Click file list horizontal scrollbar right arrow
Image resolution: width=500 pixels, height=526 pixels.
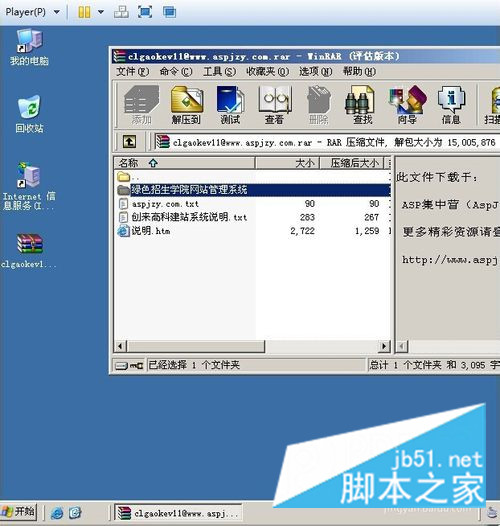[384, 346]
